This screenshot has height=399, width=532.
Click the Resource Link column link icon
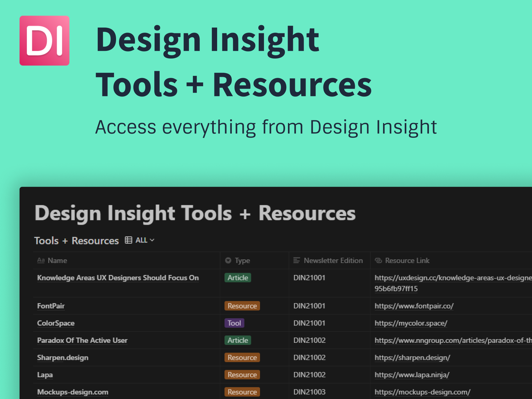tap(378, 260)
